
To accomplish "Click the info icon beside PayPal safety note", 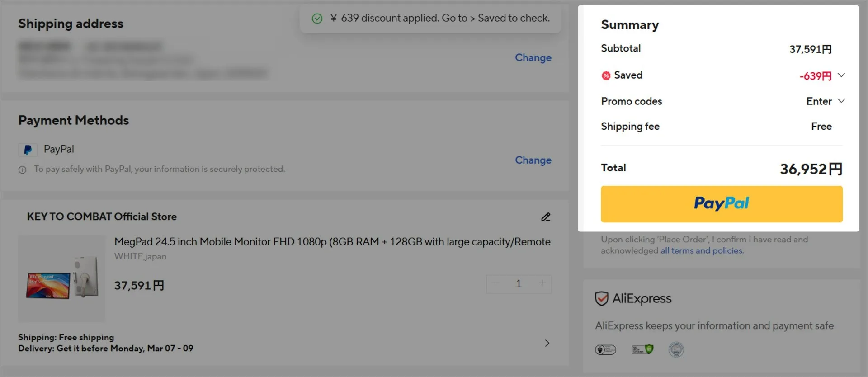I will (x=22, y=170).
